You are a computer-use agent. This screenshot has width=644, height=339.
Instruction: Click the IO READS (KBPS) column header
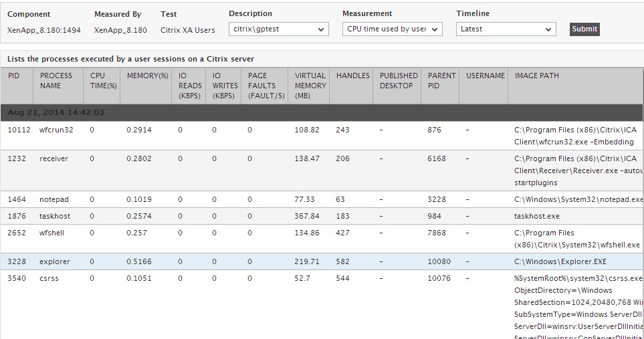click(x=190, y=86)
